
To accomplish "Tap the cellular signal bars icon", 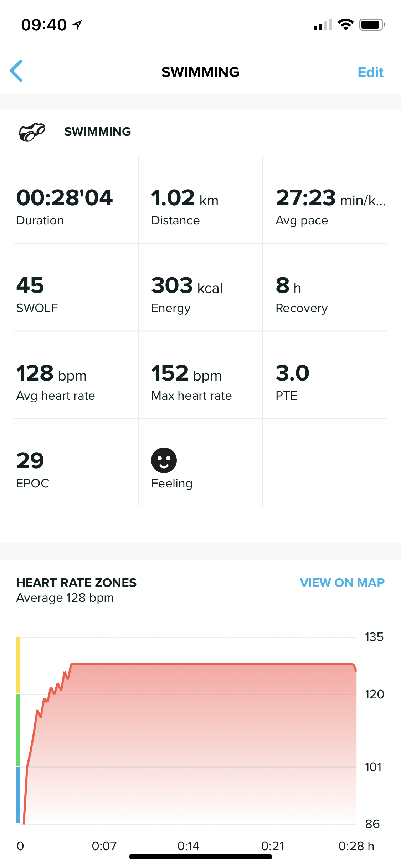I will (x=323, y=25).
